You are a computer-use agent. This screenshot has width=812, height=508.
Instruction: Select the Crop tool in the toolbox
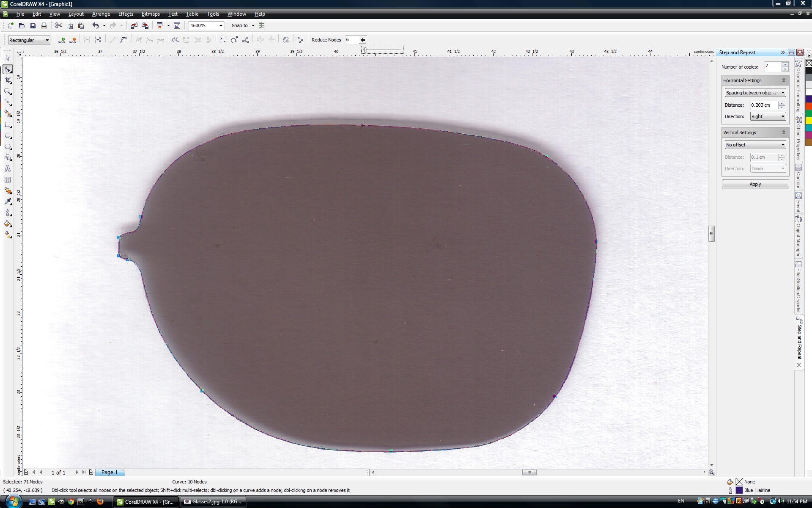[x=8, y=80]
